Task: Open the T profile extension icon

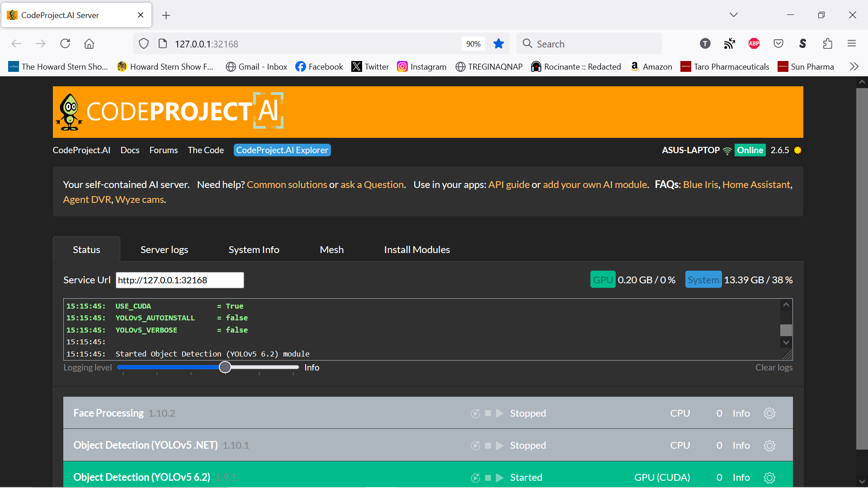Action: (705, 43)
